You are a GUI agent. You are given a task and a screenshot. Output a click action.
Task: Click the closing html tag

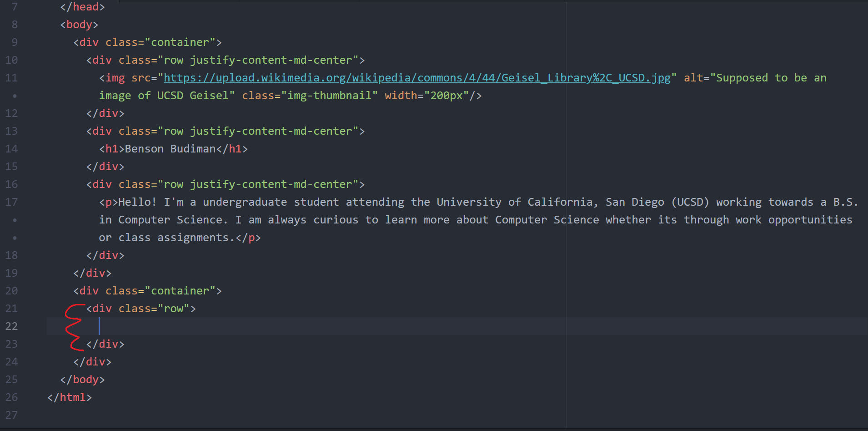[x=70, y=397]
